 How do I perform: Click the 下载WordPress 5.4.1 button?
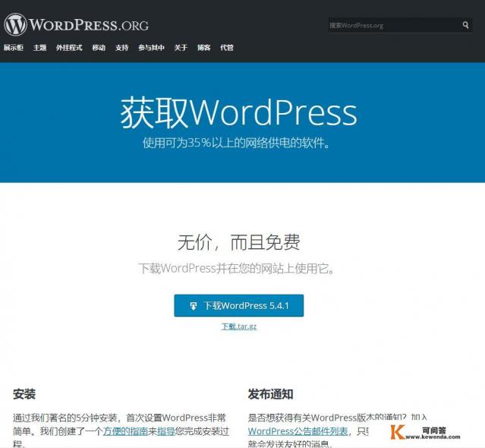coord(239,305)
